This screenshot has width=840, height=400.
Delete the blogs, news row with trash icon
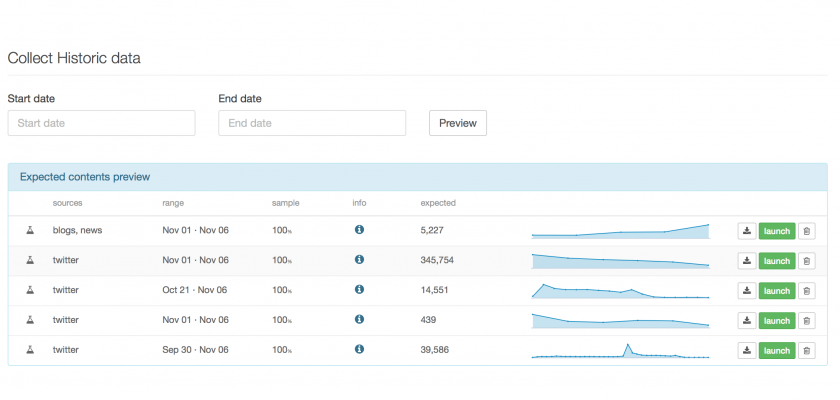[808, 231]
